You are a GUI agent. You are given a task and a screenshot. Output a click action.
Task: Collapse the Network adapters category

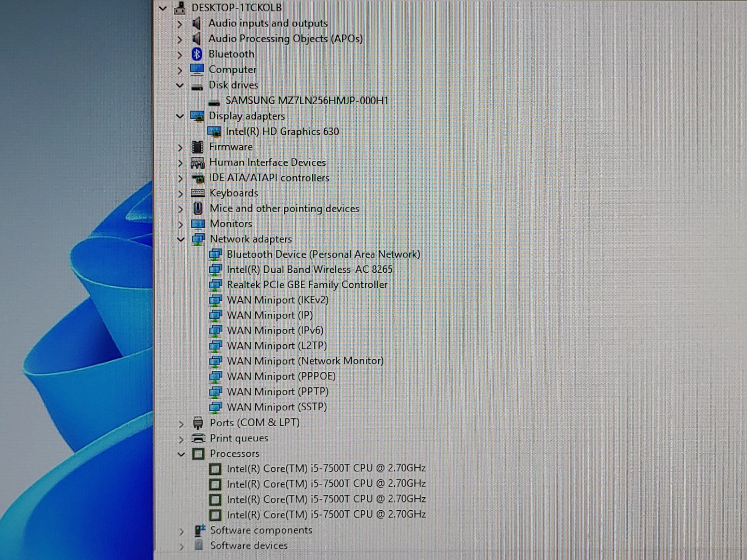point(181,240)
